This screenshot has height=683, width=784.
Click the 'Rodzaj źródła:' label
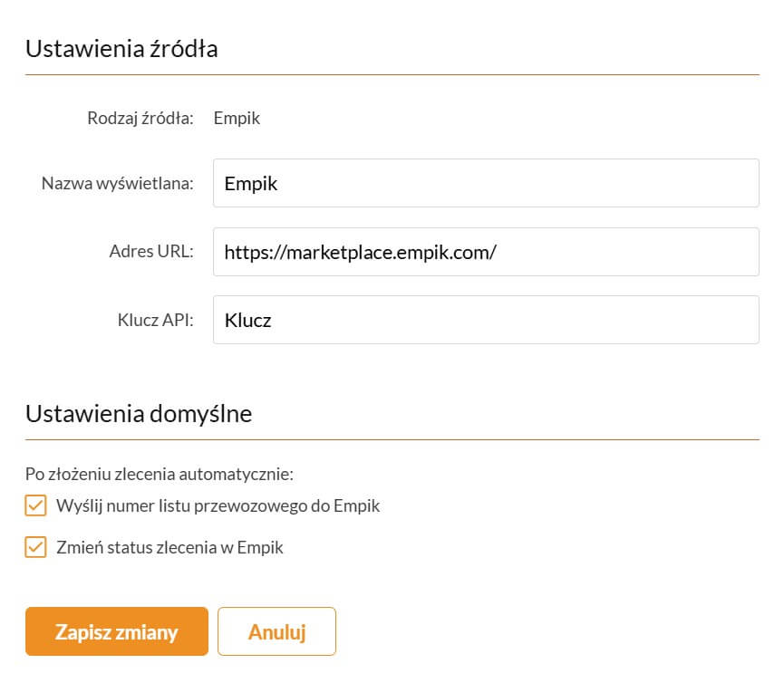coord(140,118)
